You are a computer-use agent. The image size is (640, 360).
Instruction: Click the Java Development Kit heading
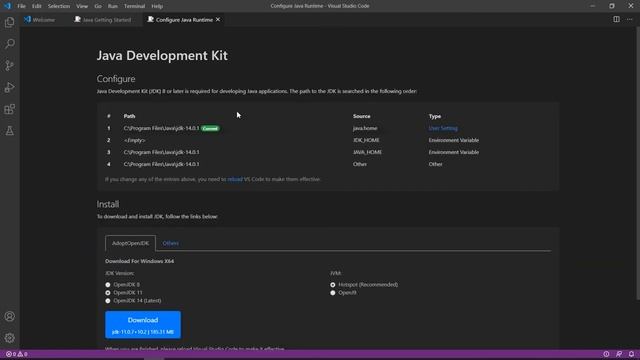pyautogui.click(x=162, y=56)
